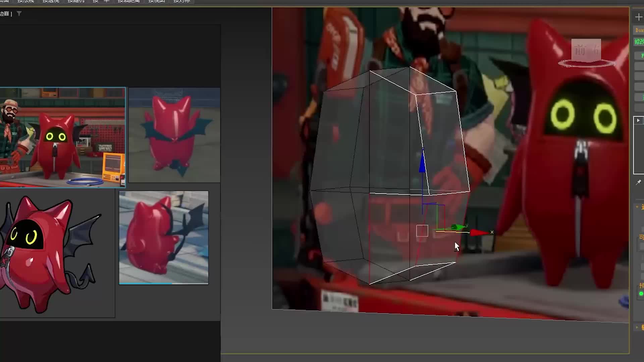Open the 边面 viewport shading label menu
The width and height of the screenshot is (644, 362).
(x=6, y=13)
